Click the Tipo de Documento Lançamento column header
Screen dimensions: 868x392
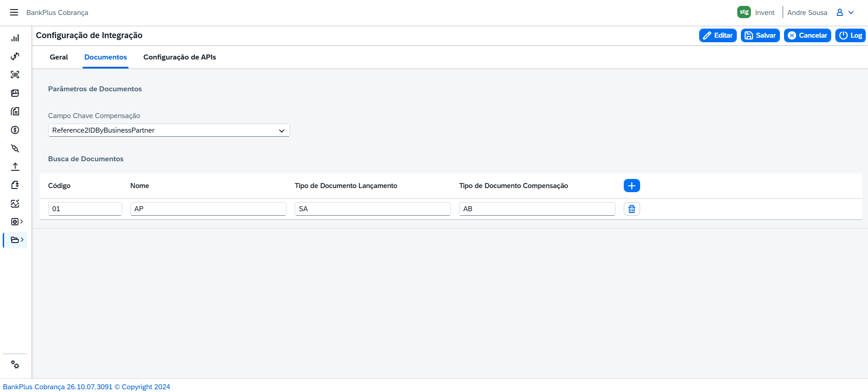(x=346, y=186)
